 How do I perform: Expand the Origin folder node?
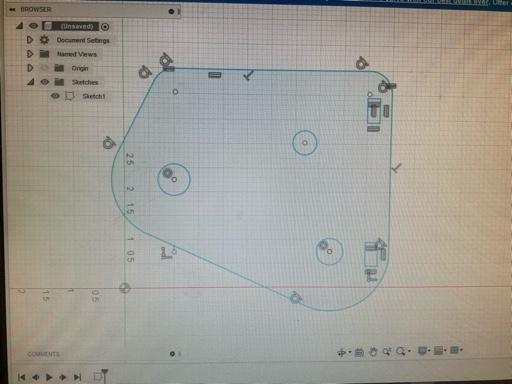click(x=30, y=68)
